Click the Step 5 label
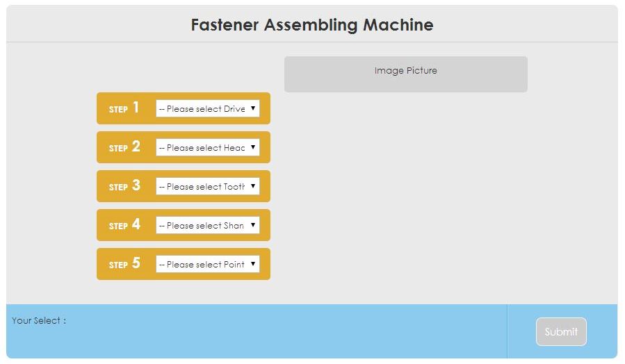Image resolution: width=625 pixels, height=364 pixels. coord(124,264)
